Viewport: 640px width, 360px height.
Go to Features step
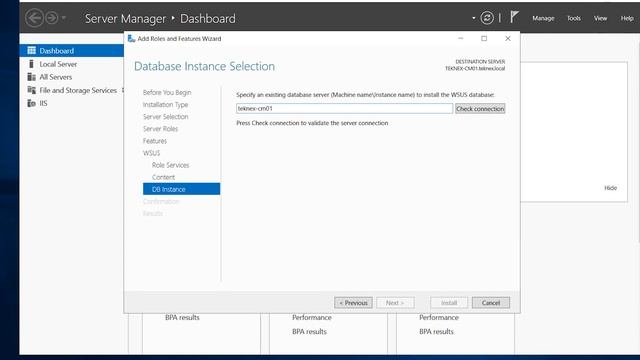click(155, 141)
